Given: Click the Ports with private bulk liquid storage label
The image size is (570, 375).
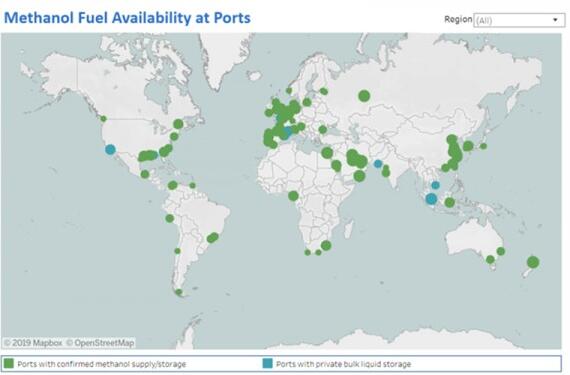Looking at the screenshot, I should [x=344, y=364].
